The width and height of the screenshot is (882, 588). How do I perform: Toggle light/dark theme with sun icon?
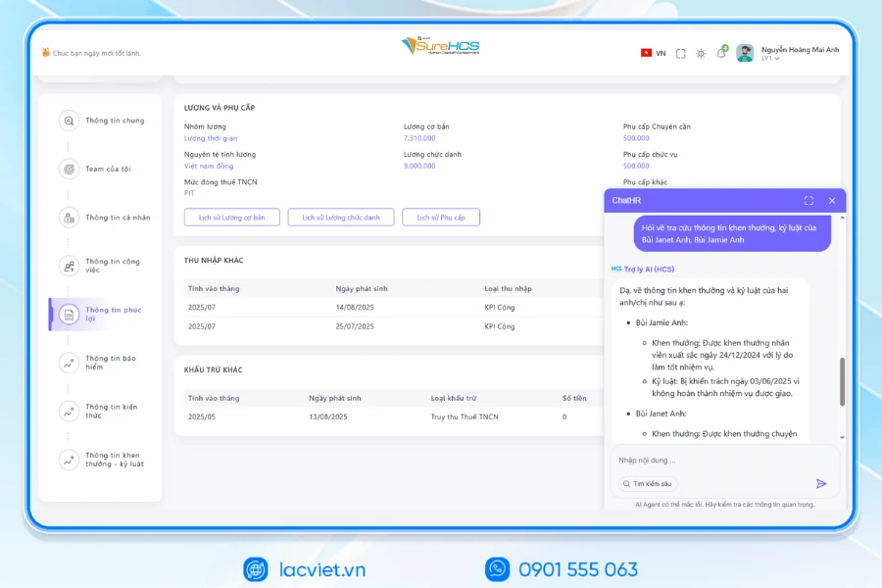pyautogui.click(x=701, y=55)
